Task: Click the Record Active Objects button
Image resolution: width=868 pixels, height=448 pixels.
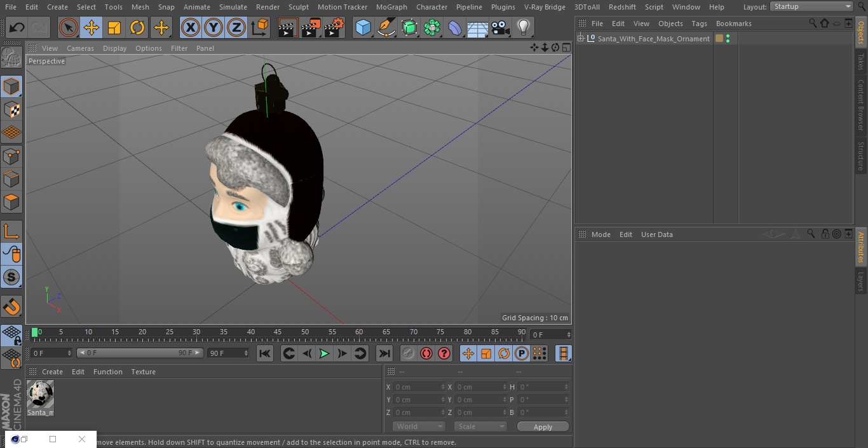Action: pyautogui.click(x=409, y=354)
